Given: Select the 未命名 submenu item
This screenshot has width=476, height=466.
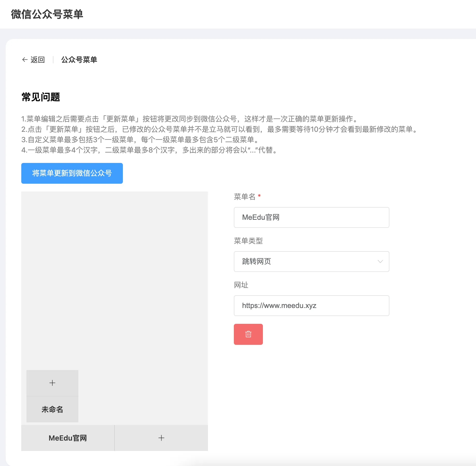Looking at the screenshot, I should point(52,409).
